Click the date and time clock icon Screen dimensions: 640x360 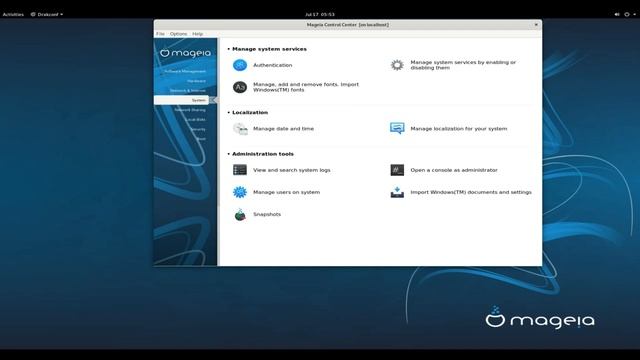(x=240, y=129)
